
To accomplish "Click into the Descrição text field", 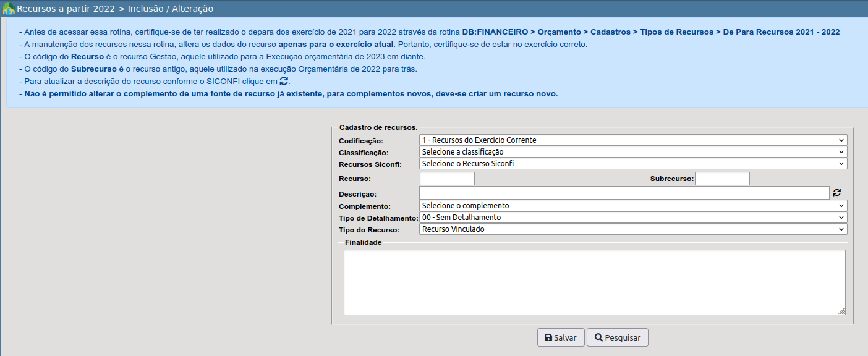I will [x=624, y=193].
